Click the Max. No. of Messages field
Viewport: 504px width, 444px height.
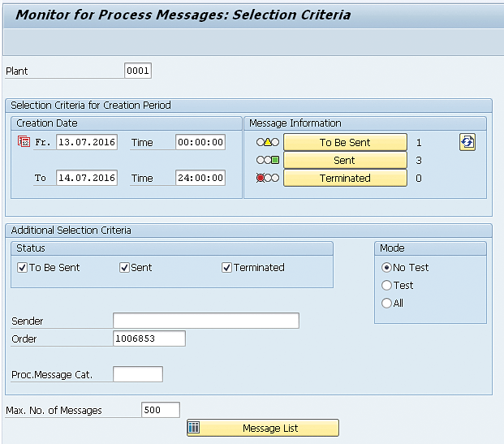pos(160,410)
